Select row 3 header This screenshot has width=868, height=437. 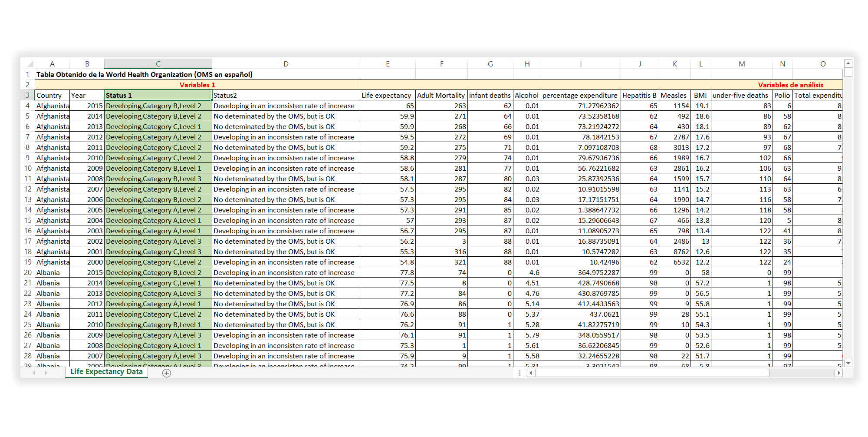coord(27,95)
